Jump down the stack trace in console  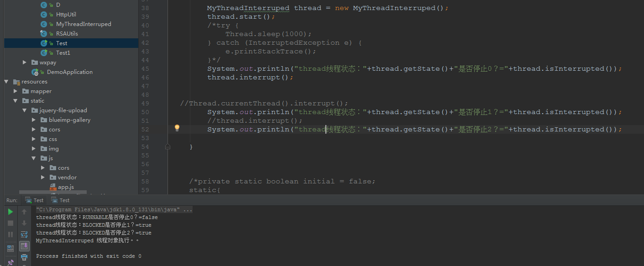pyautogui.click(x=24, y=223)
